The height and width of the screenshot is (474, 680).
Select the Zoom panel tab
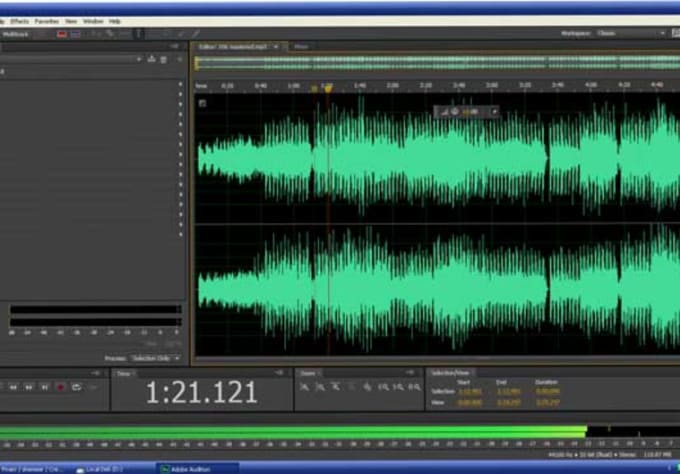click(308, 374)
